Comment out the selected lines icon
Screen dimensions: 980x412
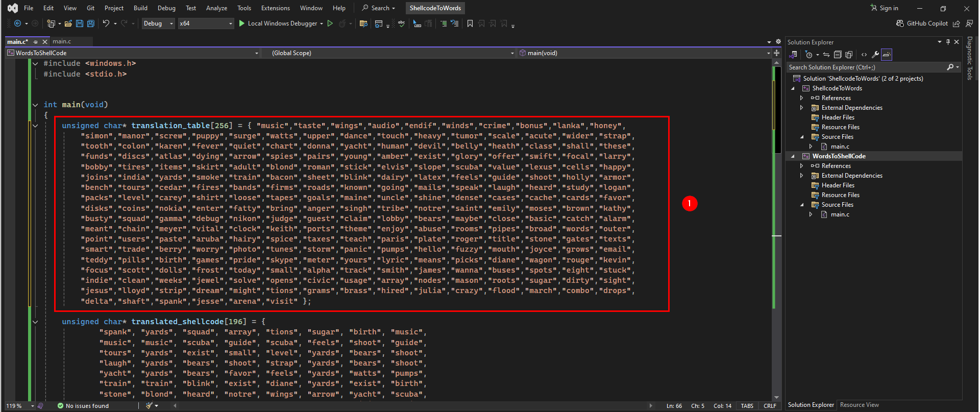click(443, 23)
